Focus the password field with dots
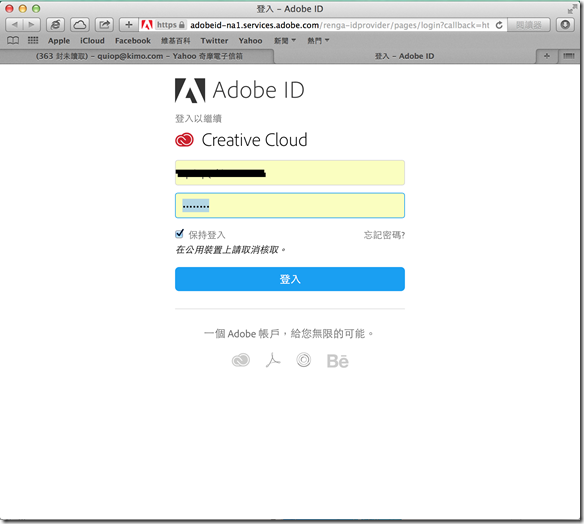 [290, 206]
